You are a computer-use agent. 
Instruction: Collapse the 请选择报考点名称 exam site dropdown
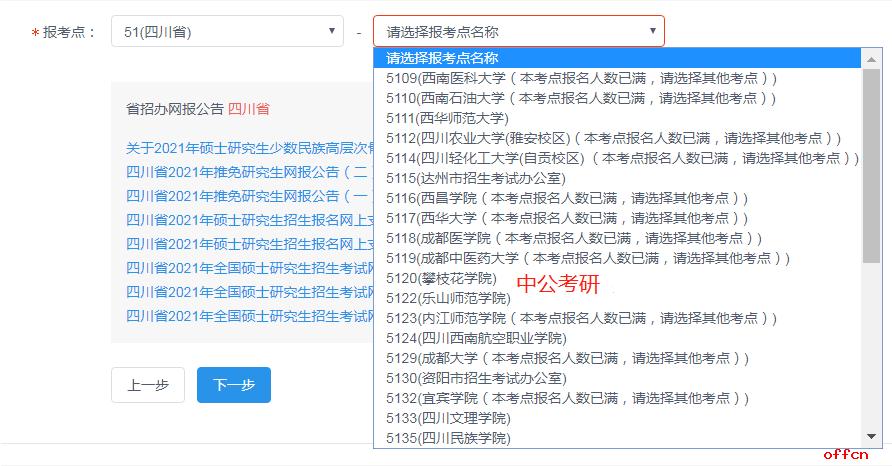(518, 32)
